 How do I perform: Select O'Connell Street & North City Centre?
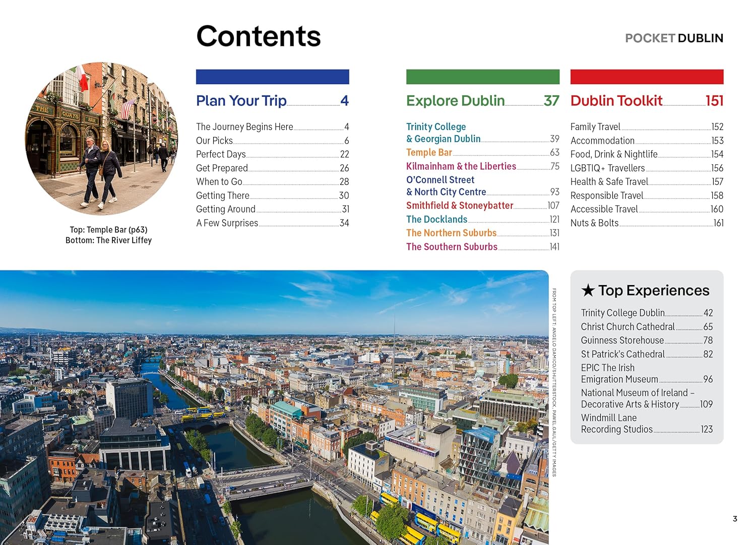point(483,186)
